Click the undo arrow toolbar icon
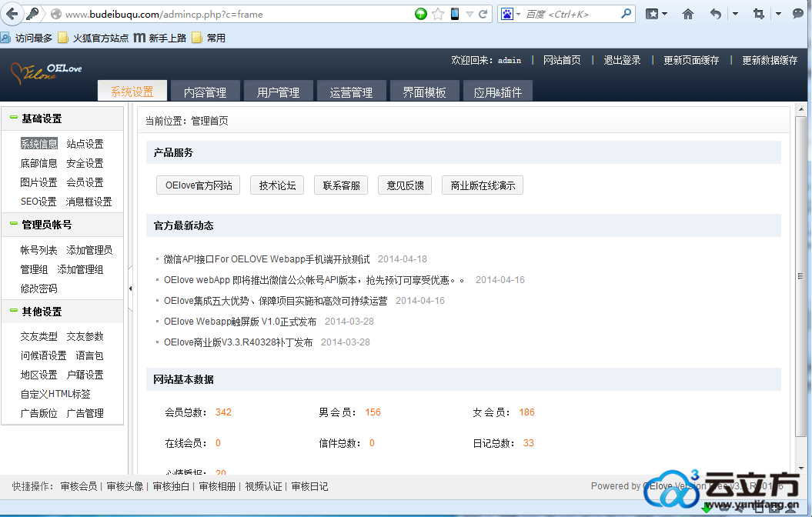Image resolution: width=812 pixels, height=517 pixels. (716, 14)
